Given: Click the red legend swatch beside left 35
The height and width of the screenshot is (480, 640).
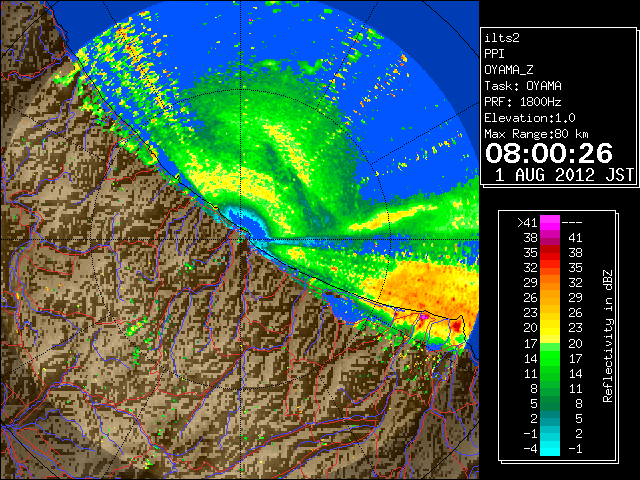Looking at the screenshot, I should [x=549, y=253].
